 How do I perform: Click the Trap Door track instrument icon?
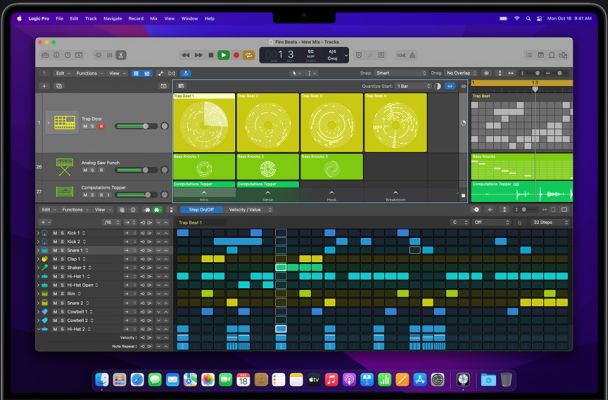65,121
